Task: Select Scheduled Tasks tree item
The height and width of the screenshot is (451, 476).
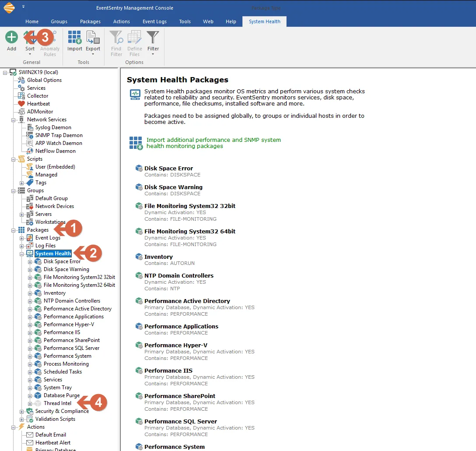Action: tap(63, 372)
